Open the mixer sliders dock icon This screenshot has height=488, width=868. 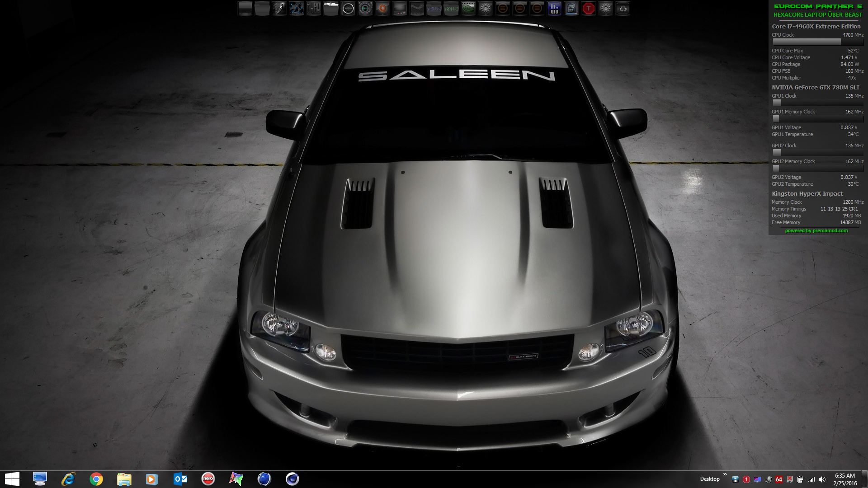(314, 9)
